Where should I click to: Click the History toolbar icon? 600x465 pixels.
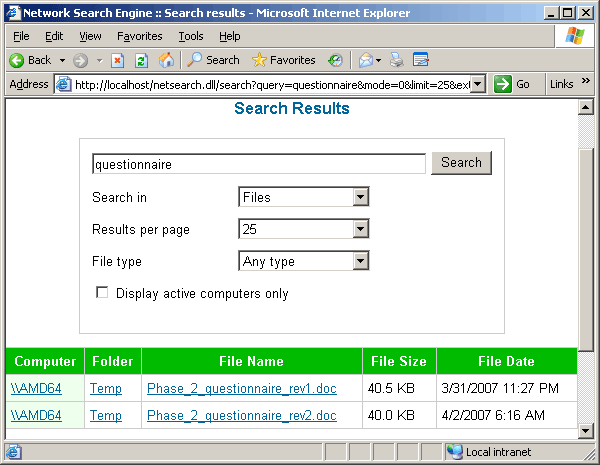tap(335, 60)
